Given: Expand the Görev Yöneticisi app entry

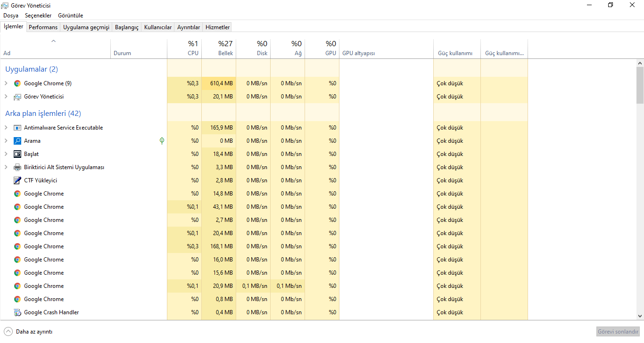Looking at the screenshot, I should point(6,97).
